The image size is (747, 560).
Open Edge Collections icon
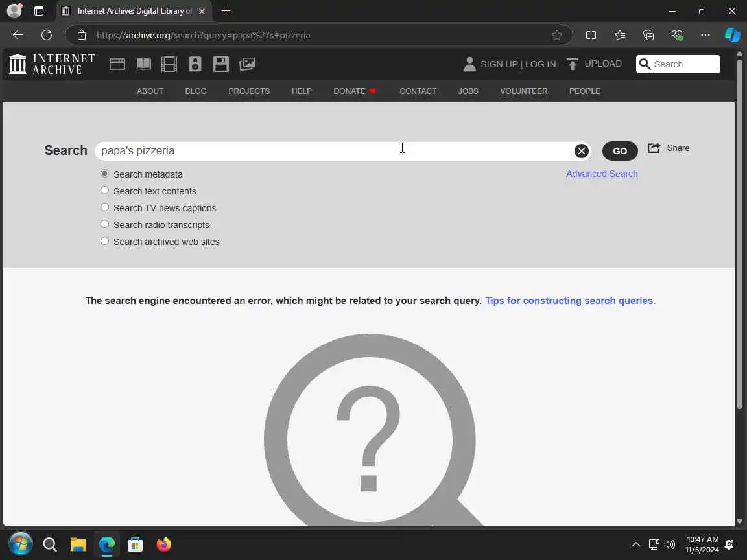pyautogui.click(x=648, y=35)
